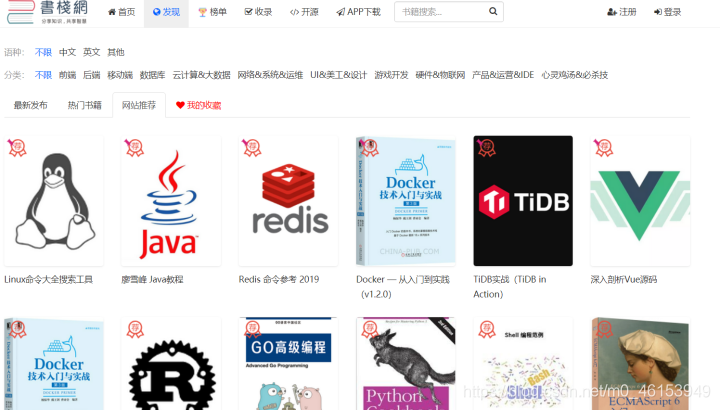Filter by category 数据库
The image size is (720, 410).
coord(152,75)
